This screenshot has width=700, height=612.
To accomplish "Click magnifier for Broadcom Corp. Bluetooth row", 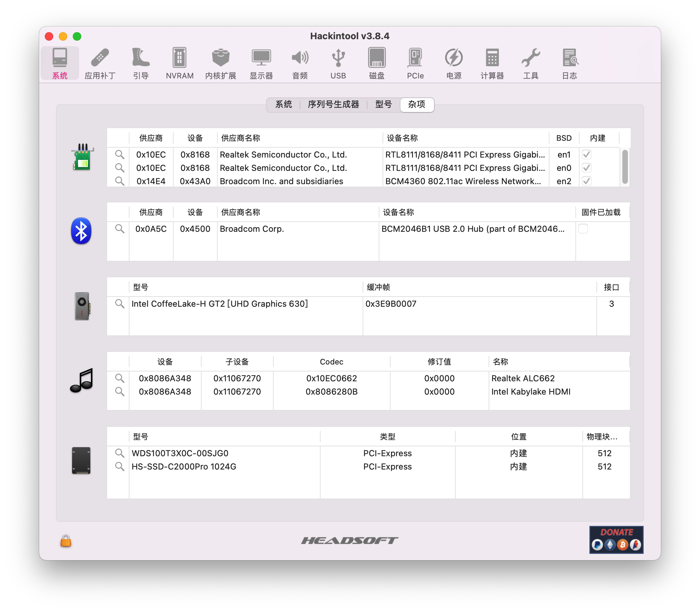I will (120, 229).
